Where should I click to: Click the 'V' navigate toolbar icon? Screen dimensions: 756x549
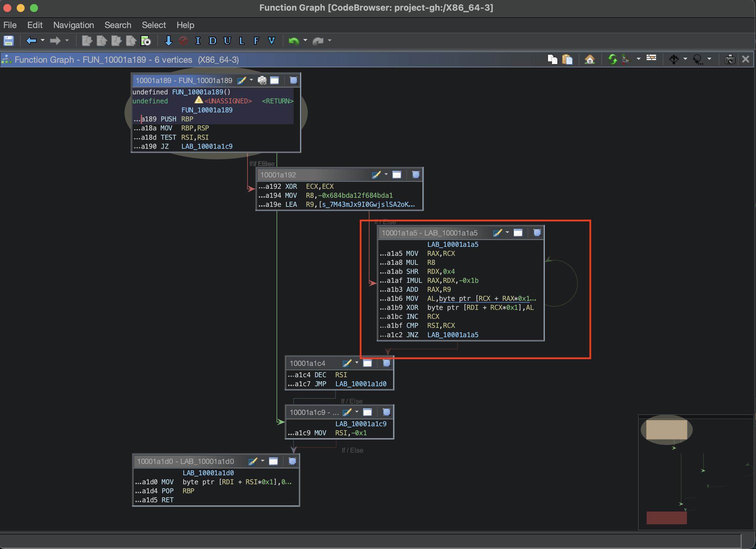click(x=272, y=41)
